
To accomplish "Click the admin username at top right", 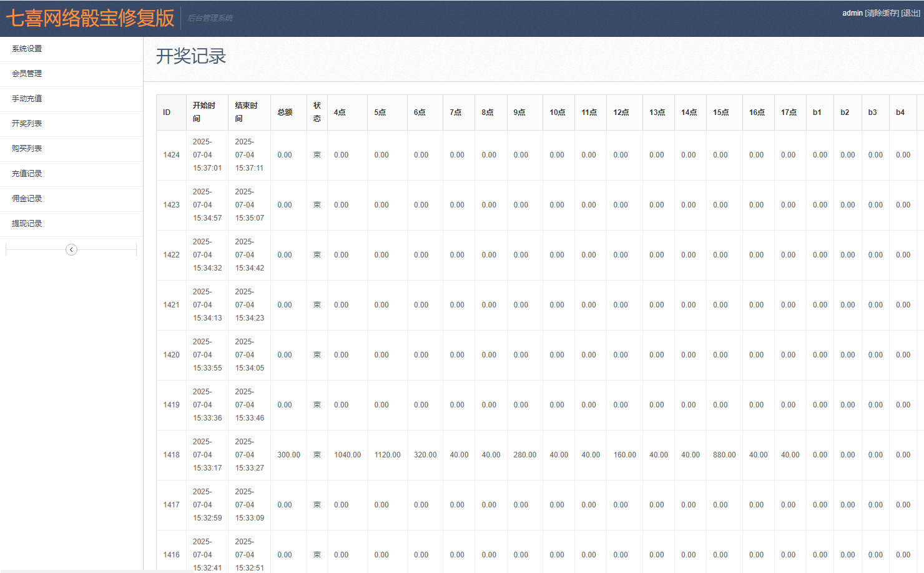I will click(852, 12).
